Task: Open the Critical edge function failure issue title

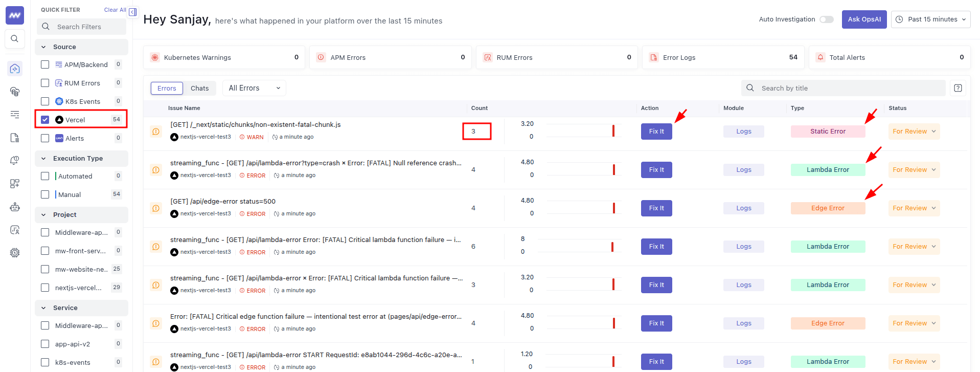Action: click(316, 317)
